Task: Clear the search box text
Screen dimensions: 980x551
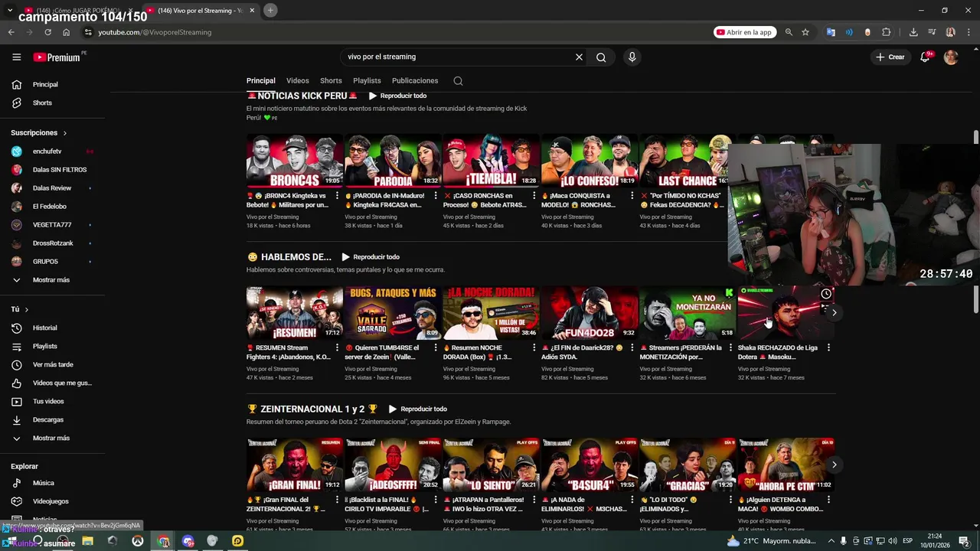Action: tap(579, 57)
